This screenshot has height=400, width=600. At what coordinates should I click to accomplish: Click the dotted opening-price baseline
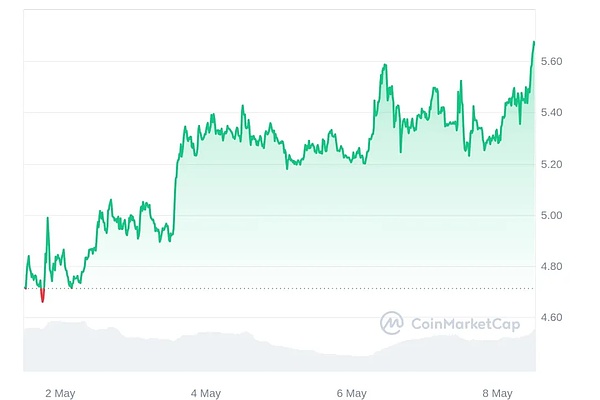(x=300, y=289)
